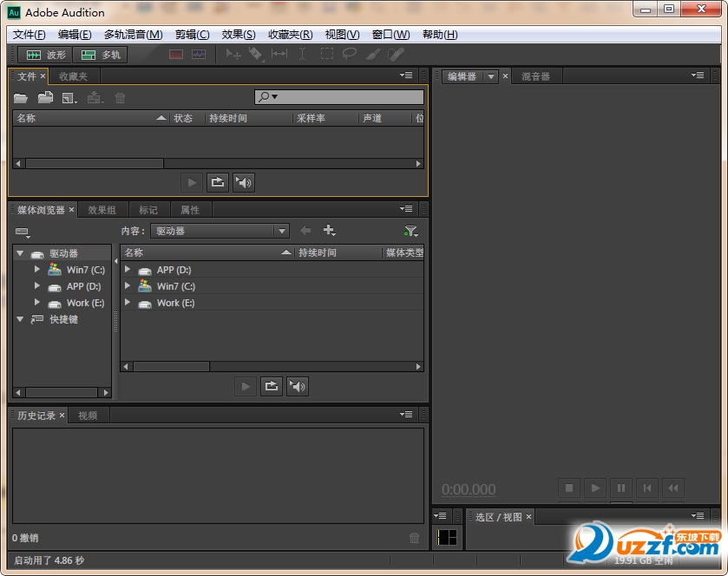Select the Lasso Selection tool
This screenshot has width=728, height=576.
(349, 54)
